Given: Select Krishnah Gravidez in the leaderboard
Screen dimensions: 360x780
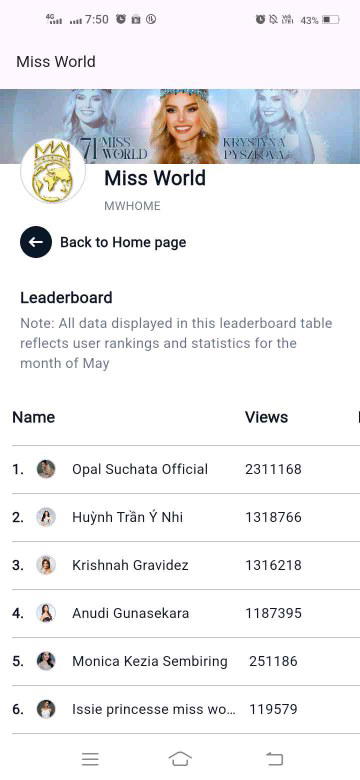Looking at the screenshot, I should coord(130,565).
